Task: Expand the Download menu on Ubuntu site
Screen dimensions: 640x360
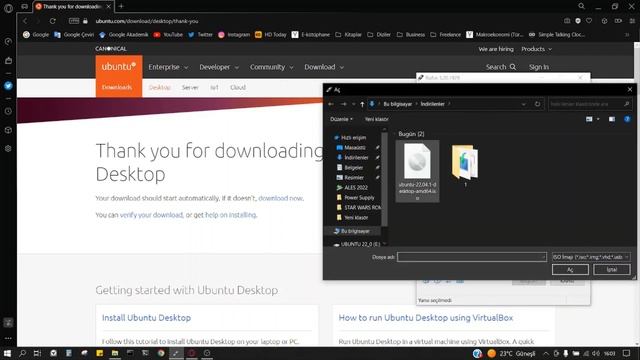Action: (324, 67)
